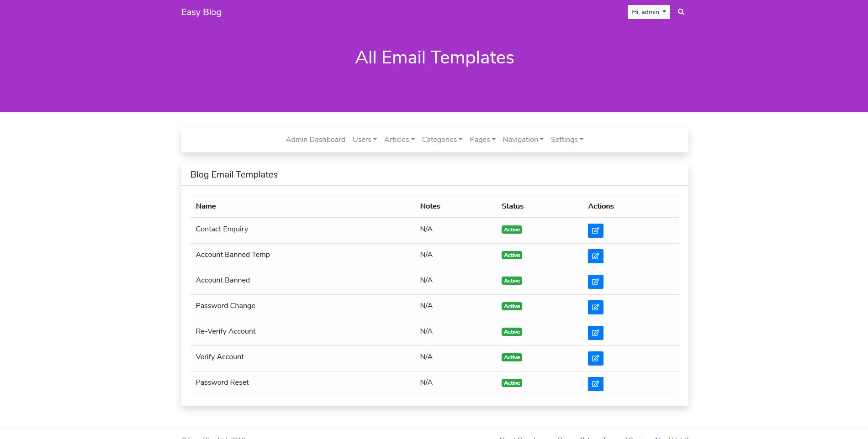Edit the Password Change email template
The height and width of the screenshot is (439, 868).
(x=595, y=307)
